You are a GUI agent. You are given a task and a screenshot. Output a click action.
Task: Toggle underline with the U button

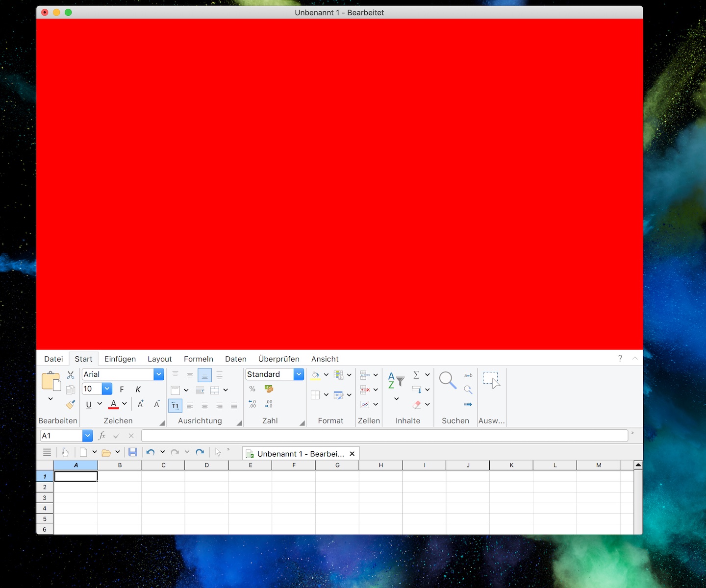[89, 404]
